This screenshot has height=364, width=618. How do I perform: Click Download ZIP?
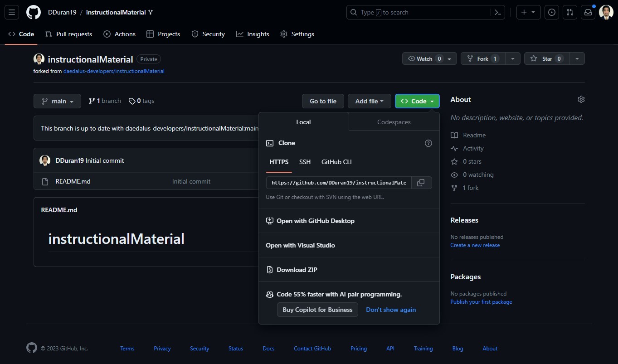coord(297,270)
